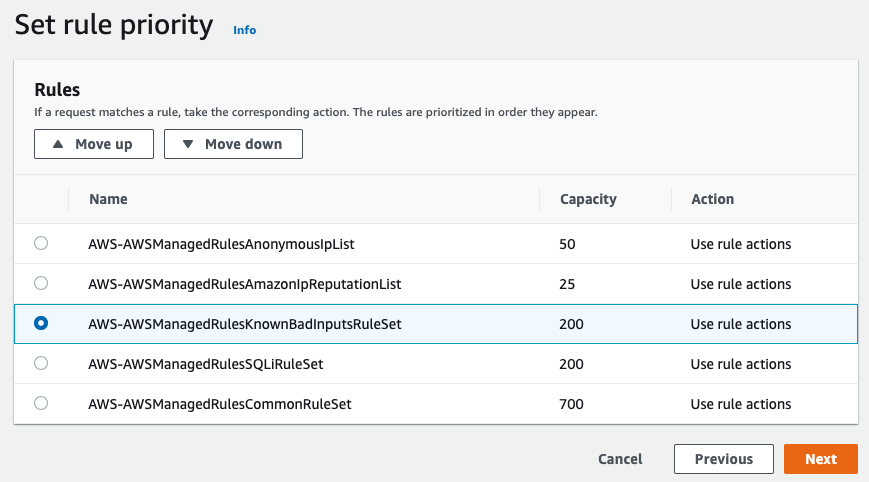Click the Move up button
Screen dimensions: 869x482
pyautogui.click(x=94, y=144)
